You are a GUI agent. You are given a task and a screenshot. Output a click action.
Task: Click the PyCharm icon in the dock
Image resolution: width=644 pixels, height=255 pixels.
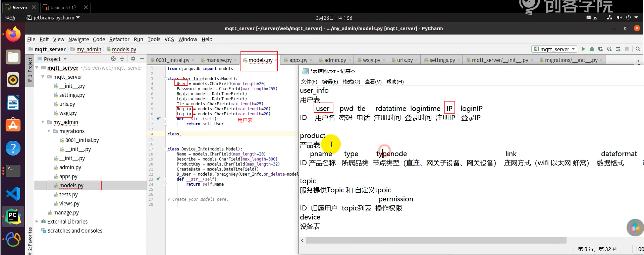click(x=13, y=216)
